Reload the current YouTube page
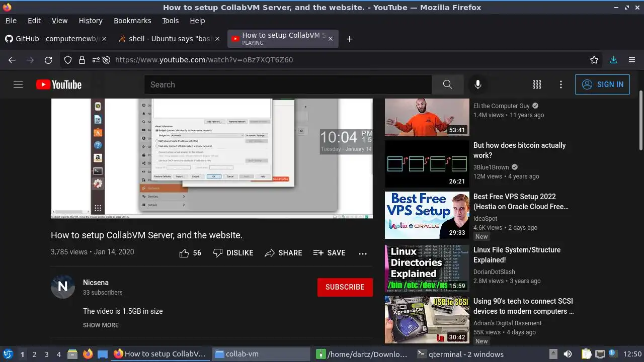Image resolution: width=644 pixels, height=362 pixels. [48, 60]
